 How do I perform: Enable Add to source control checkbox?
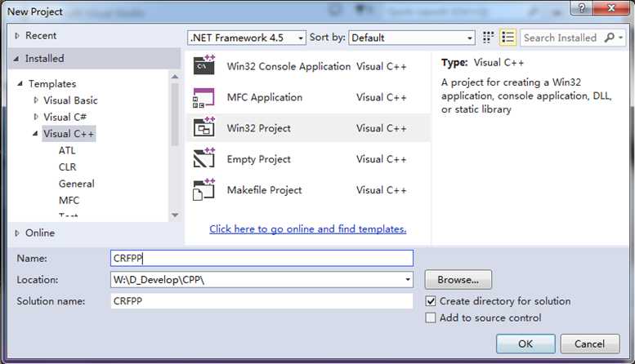[431, 317]
